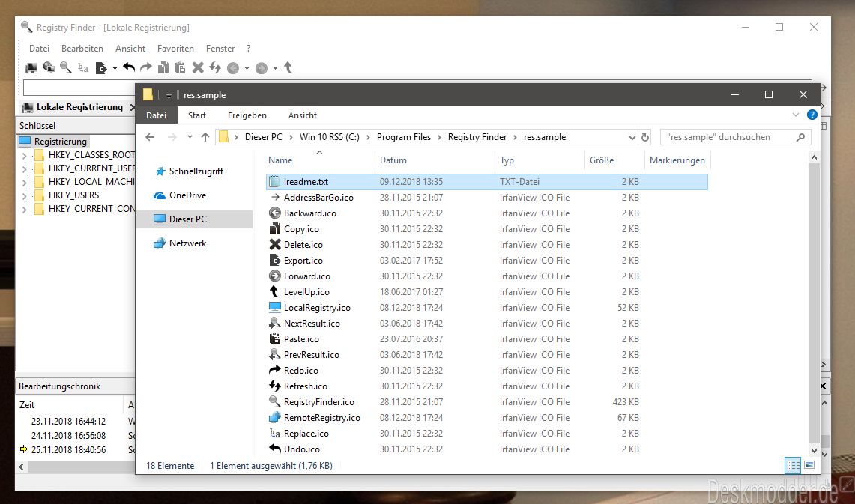Select the Lokale Registrierung tab
The width and height of the screenshot is (855, 504).
point(79,107)
